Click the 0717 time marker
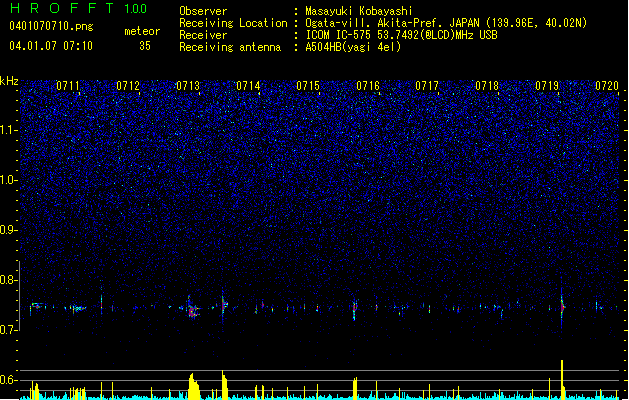629x400 pixels. tap(427, 86)
